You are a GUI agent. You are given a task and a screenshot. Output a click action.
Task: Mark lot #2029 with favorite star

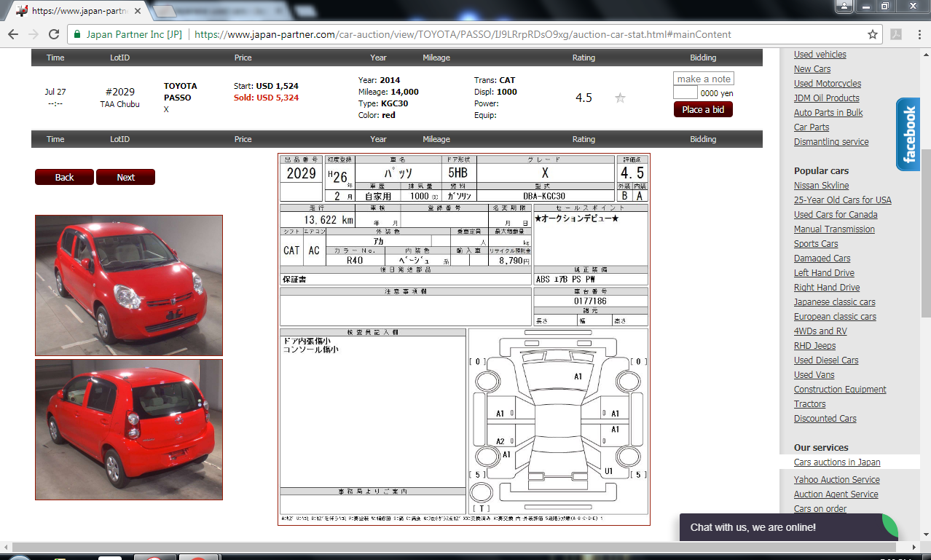[x=620, y=98]
